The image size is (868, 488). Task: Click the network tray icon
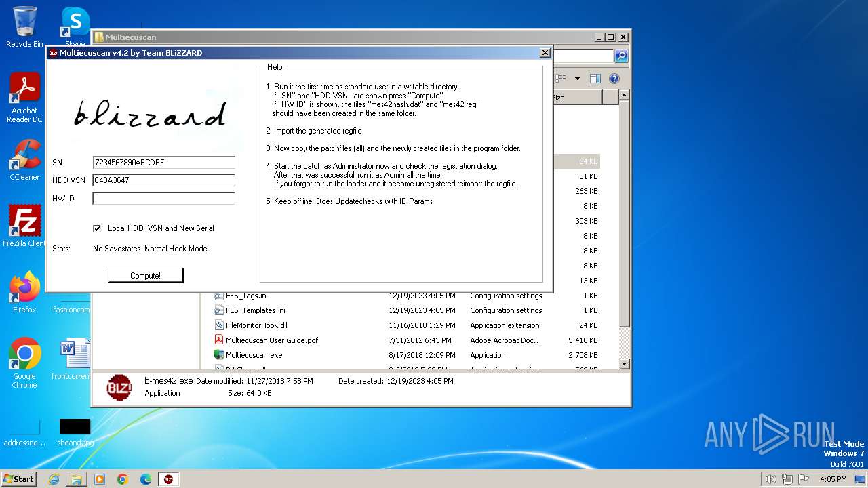tap(787, 479)
